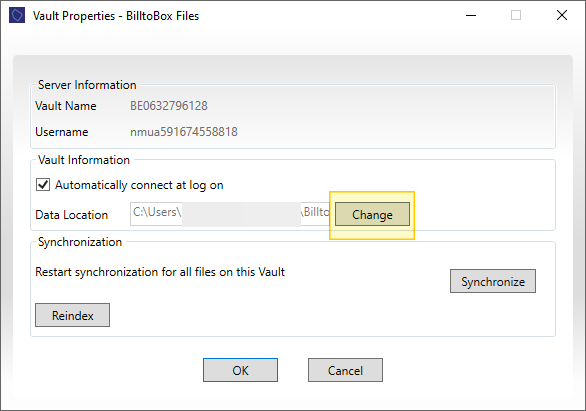This screenshot has width=586, height=411.
Task: Change the vault data location
Action: tap(372, 214)
